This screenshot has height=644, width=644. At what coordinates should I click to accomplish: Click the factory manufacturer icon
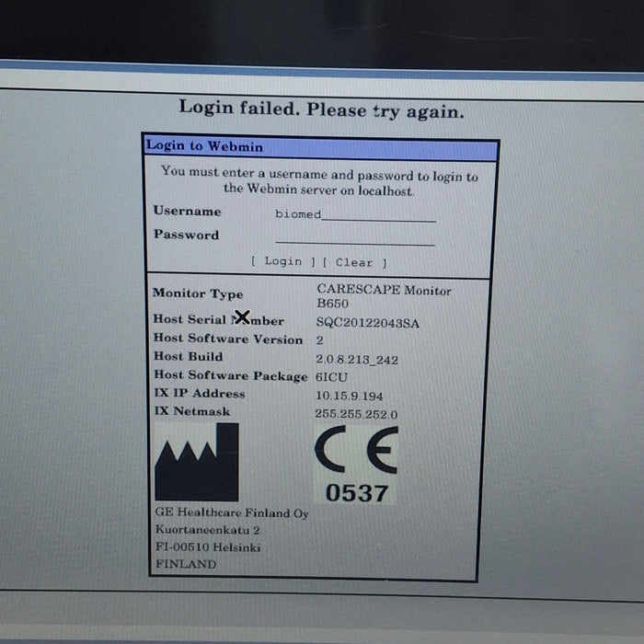196,463
